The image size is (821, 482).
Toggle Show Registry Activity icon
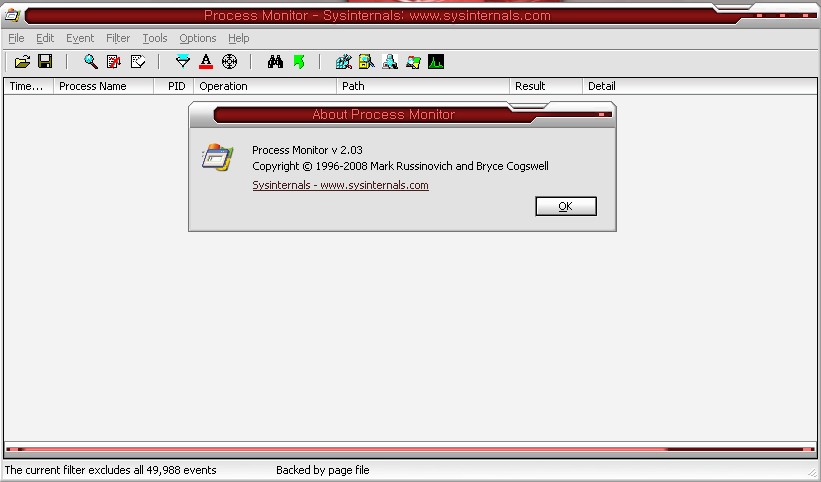coord(343,62)
